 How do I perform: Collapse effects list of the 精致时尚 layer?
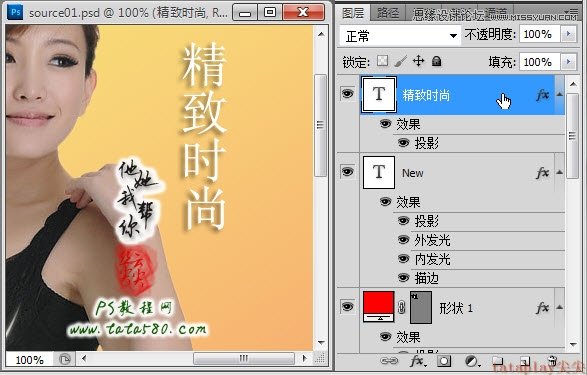[559, 95]
